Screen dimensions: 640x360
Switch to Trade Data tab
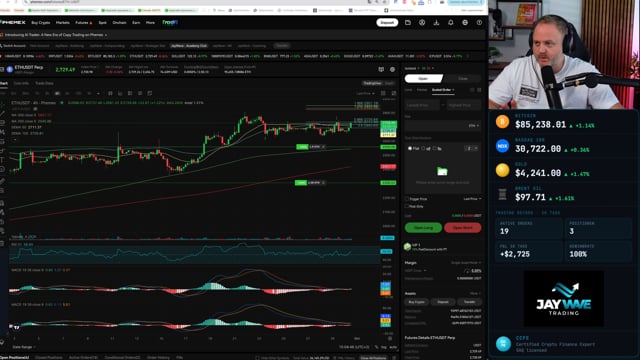click(44, 83)
